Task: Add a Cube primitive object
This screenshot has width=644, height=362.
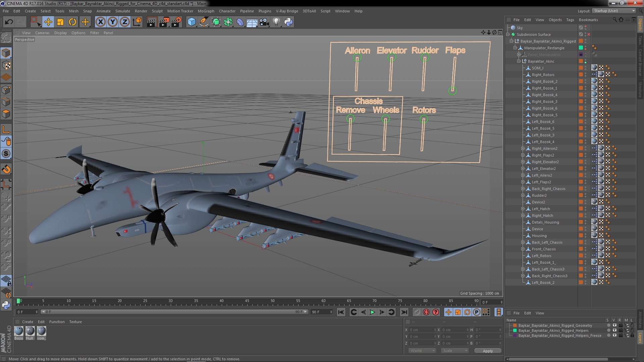Action: (x=192, y=22)
